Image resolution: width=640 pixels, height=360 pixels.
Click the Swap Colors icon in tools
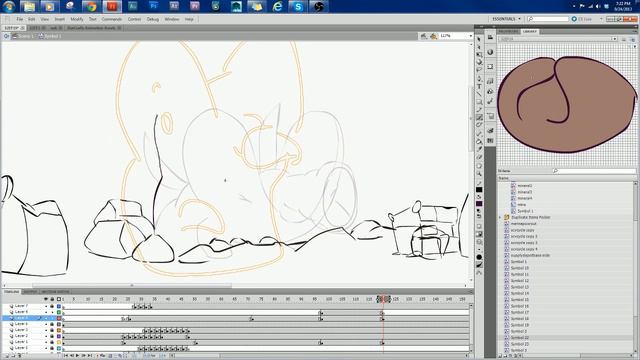click(479, 216)
